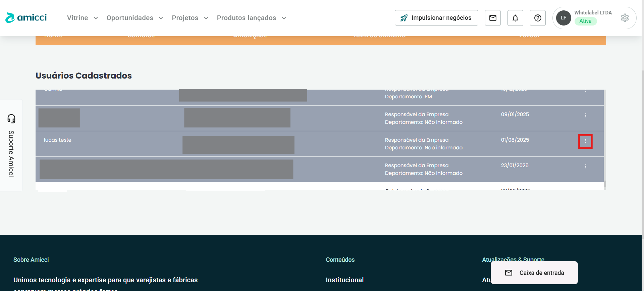Expand the Vitrine dropdown menu
The height and width of the screenshot is (291, 644).
[82, 18]
